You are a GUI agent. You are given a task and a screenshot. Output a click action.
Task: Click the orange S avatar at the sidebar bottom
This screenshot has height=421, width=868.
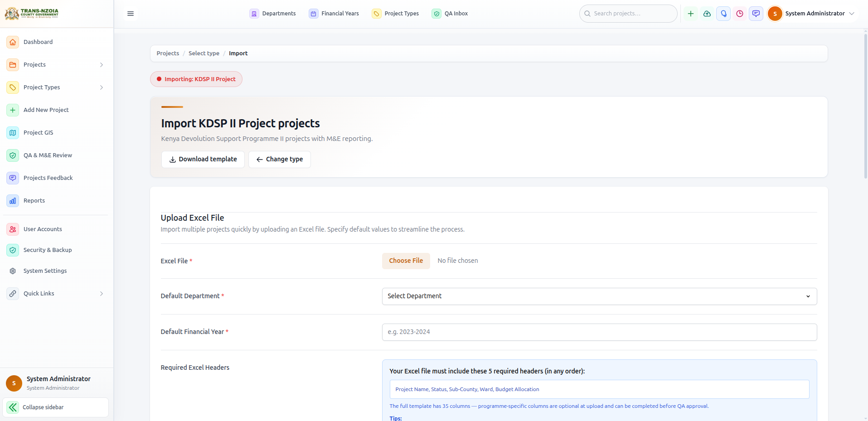click(x=14, y=383)
